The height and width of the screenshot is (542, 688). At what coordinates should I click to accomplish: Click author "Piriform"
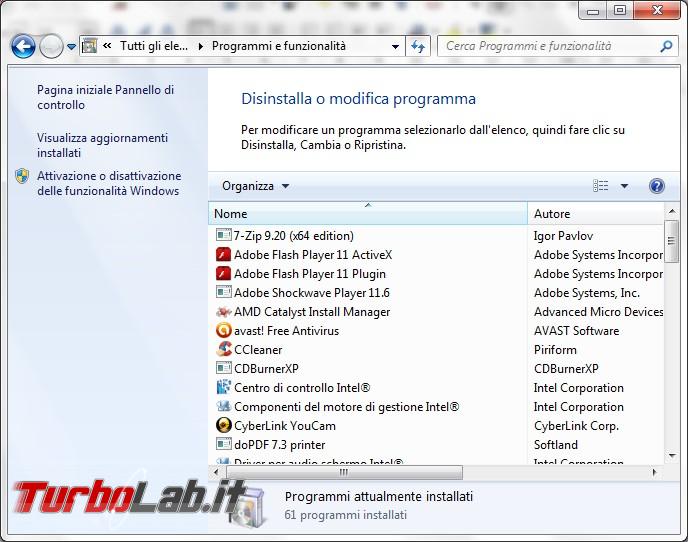tap(555, 350)
